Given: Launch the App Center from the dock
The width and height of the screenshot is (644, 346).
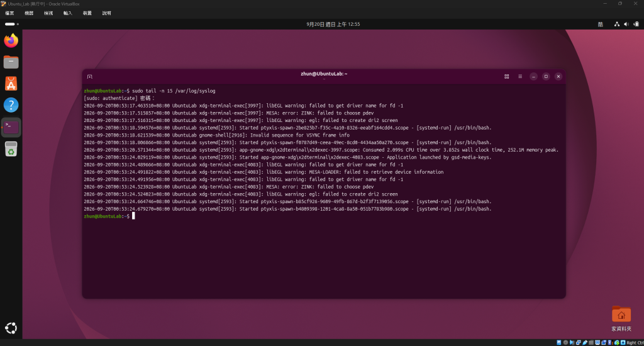Looking at the screenshot, I should coord(11,84).
